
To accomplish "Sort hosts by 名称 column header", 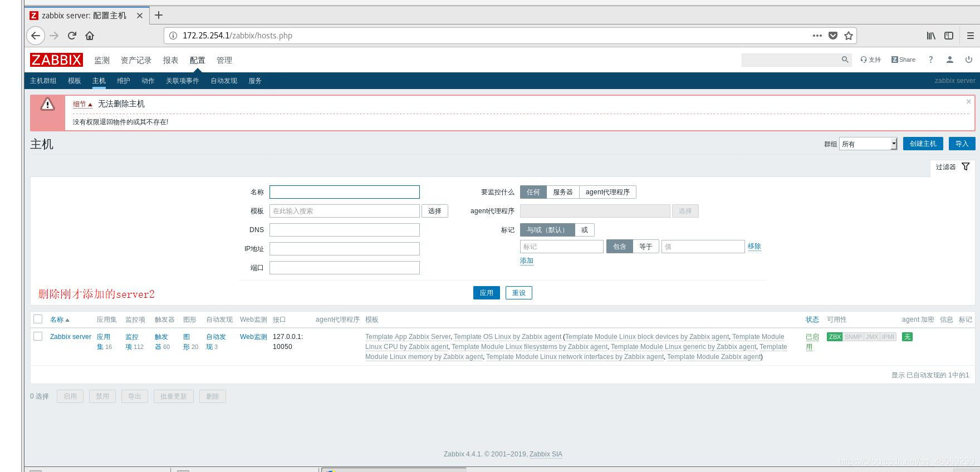I will tap(60, 319).
